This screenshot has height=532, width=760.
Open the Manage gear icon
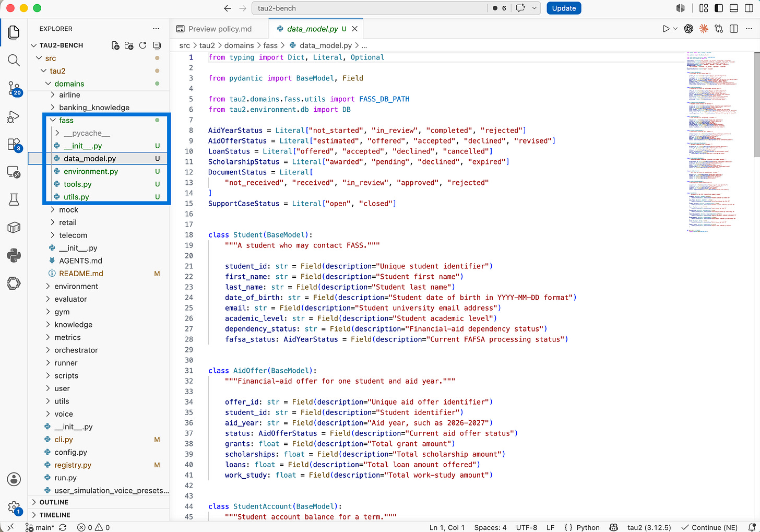[14, 507]
